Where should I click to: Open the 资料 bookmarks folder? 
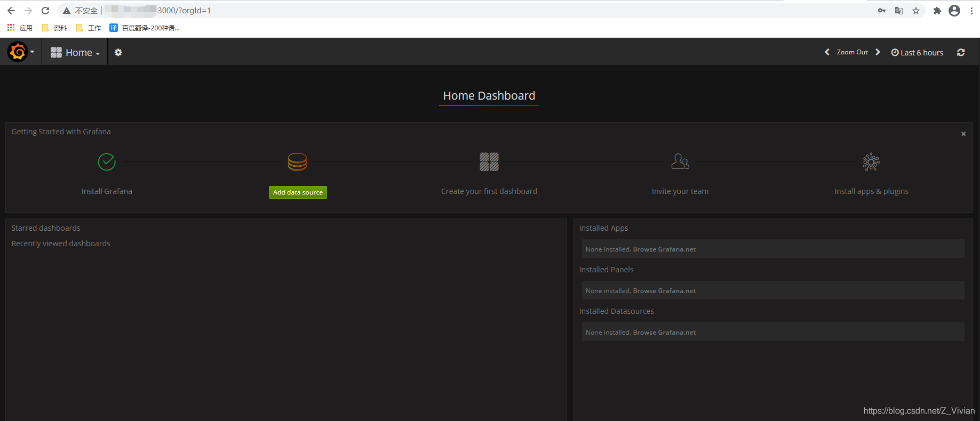click(x=54, y=28)
